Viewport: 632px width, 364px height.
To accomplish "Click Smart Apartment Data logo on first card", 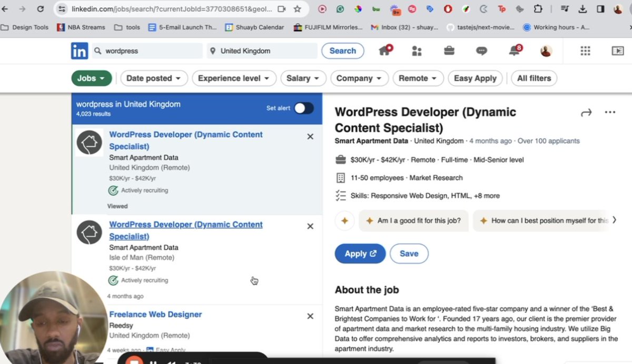I will 90,143.
